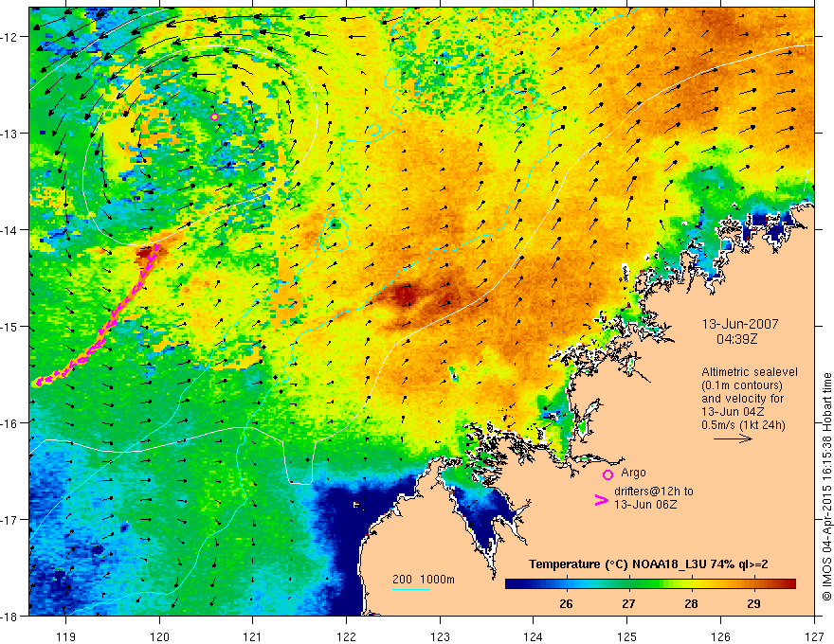
Task: Click longitude axis label 120
Action: pos(159,636)
